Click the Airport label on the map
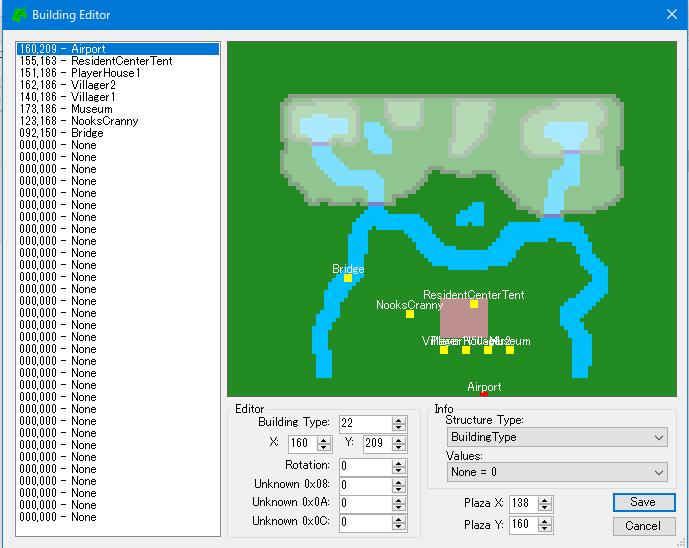 pyautogui.click(x=484, y=387)
